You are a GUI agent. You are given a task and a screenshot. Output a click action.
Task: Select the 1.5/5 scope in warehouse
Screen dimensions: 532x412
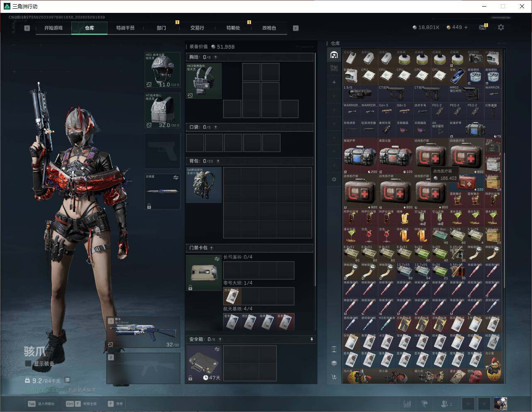point(360,94)
